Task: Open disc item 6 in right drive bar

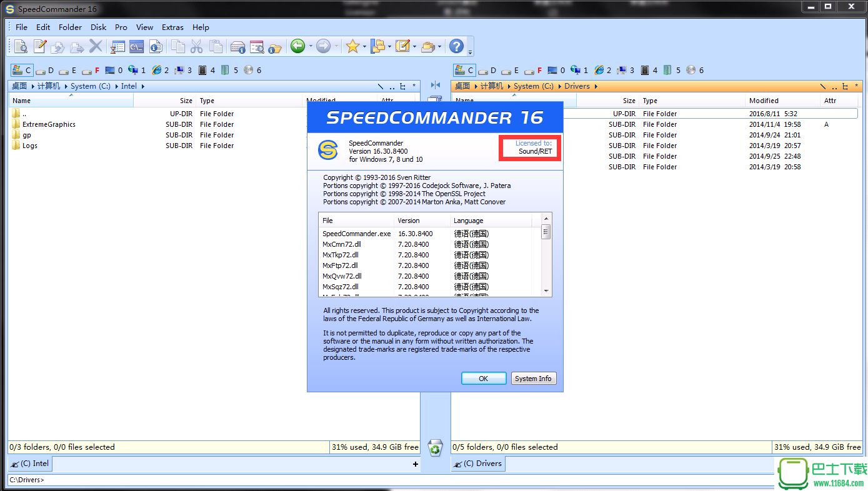Action: (695, 71)
